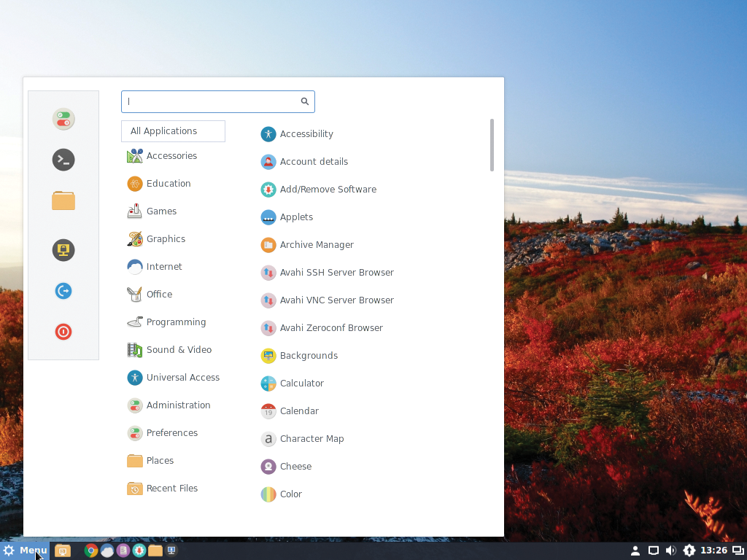747x560 pixels.
Task: Launch Google Chrome from the taskbar
Action: (90, 550)
